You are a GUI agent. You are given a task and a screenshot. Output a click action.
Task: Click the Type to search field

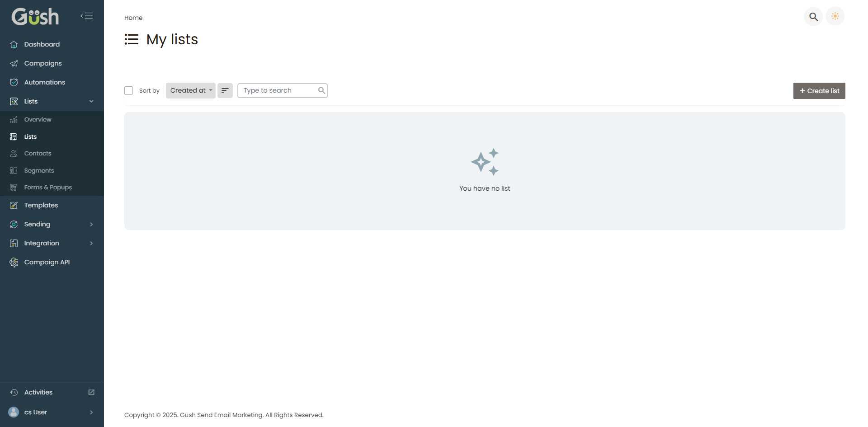tap(283, 90)
